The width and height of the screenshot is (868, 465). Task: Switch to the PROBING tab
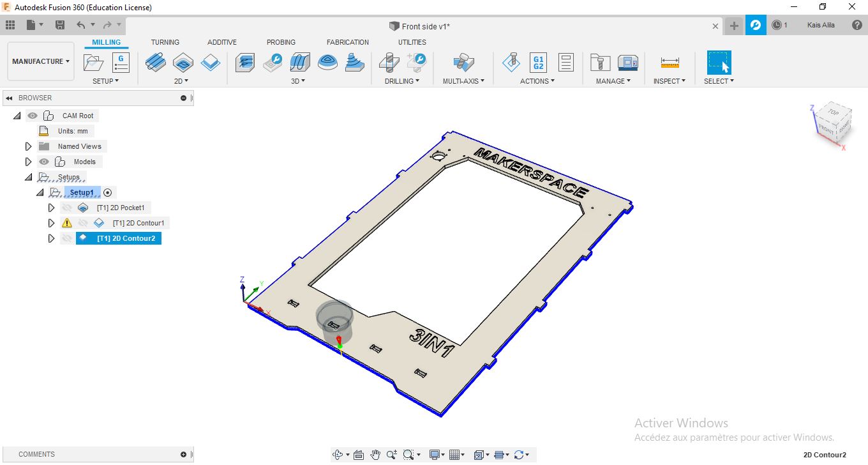tap(281, 42)
